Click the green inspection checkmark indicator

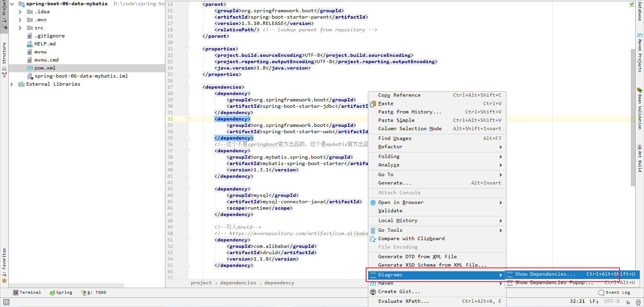pyautogui.click(x=632, y=5)
